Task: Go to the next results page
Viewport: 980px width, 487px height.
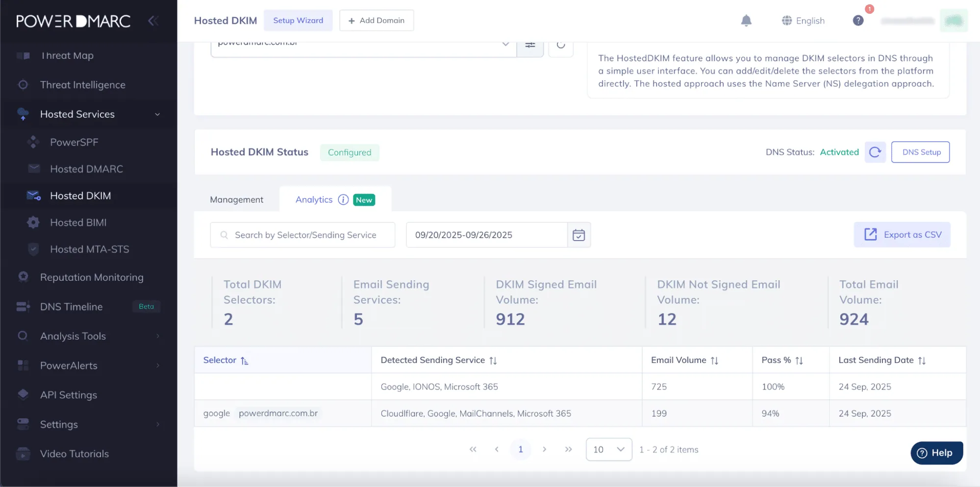Action: tap(544, 449)
